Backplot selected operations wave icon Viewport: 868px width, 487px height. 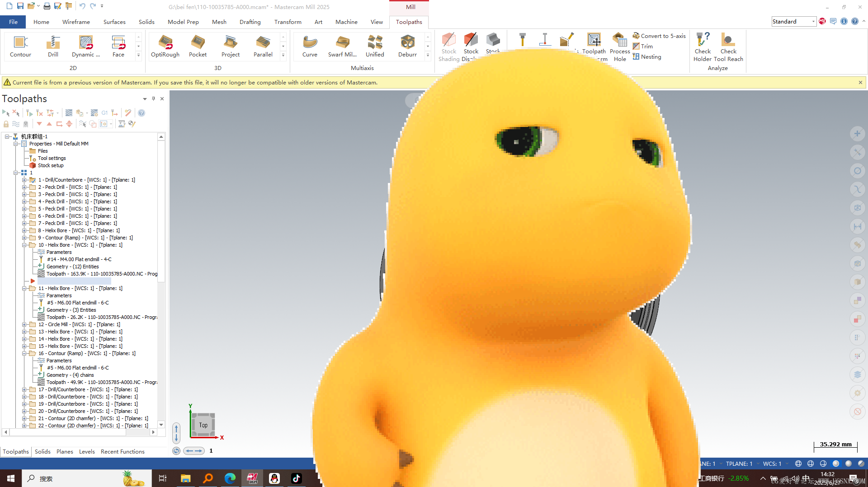[x=69, y=112]
